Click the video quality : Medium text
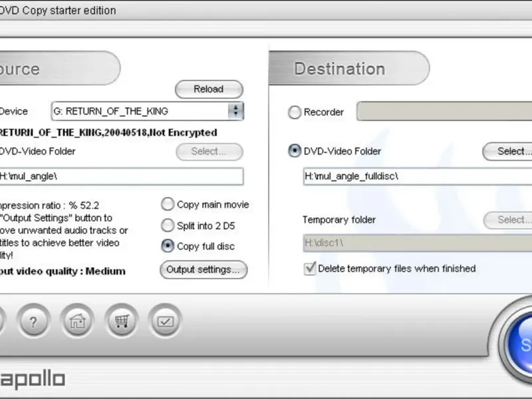The height and width of the screenshot is (399, 532). [x=63, y=271]
